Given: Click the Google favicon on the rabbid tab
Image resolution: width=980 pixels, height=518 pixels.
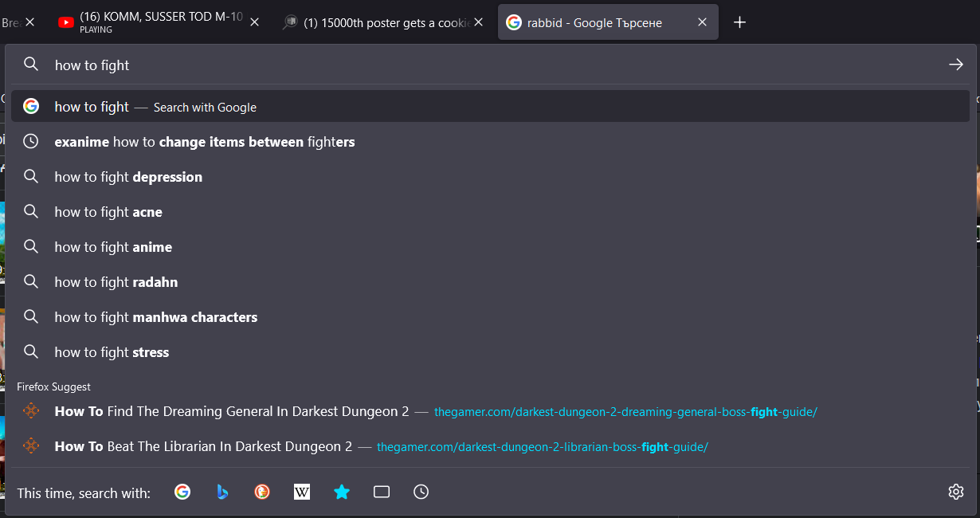Looking at the screenshot, I should (514, 22).
